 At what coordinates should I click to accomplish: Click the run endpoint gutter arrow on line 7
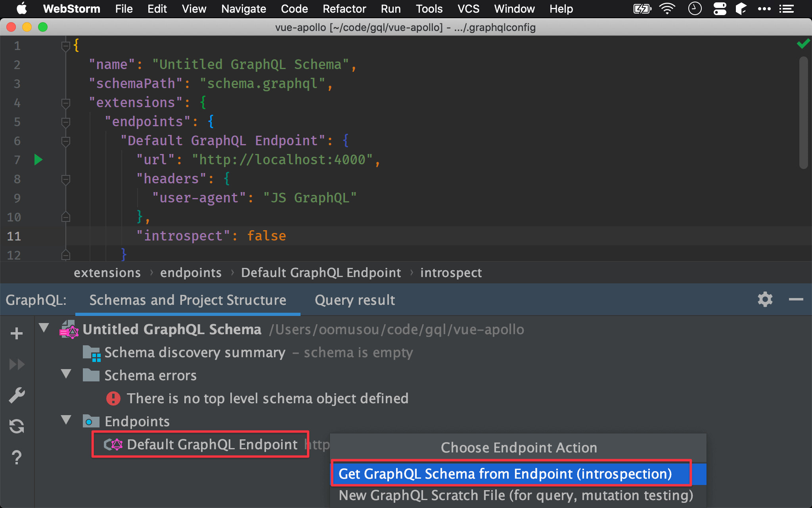click(x=38, y=160)
